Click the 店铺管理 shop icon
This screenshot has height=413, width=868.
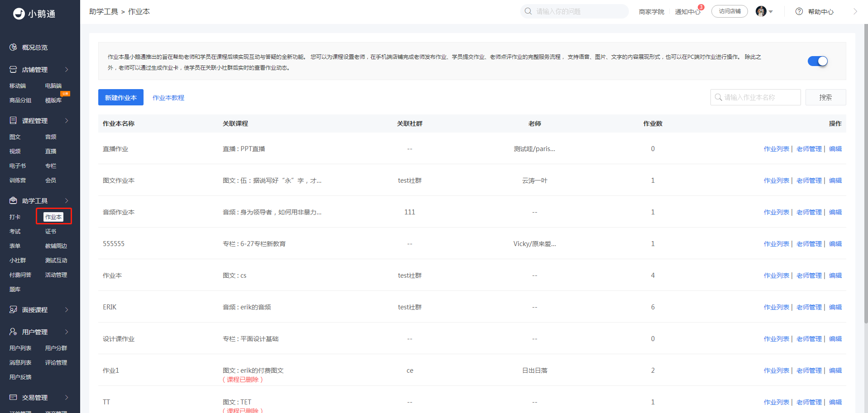pyautogui.click(x=13, y=70)
